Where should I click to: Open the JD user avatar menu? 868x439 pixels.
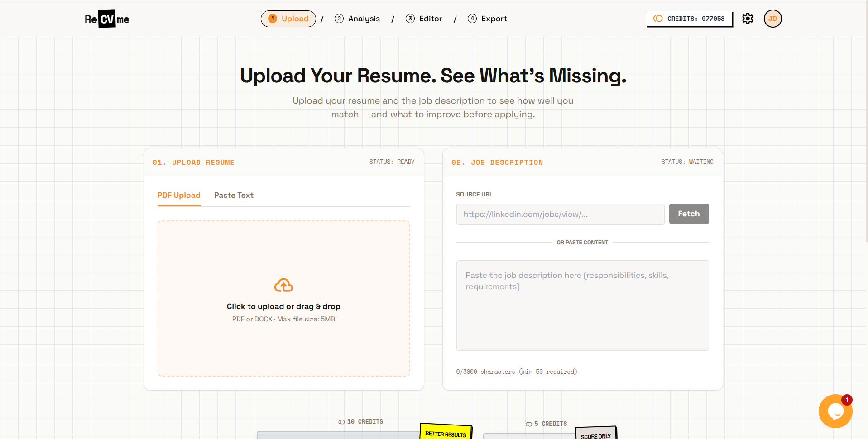tap(772, 19)
